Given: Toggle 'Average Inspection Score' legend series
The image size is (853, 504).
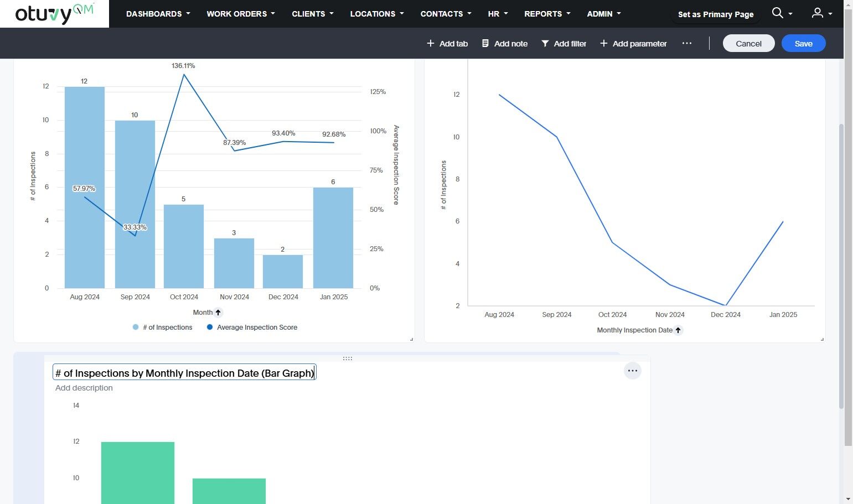Looking at the screenshot, I should click(252, 328).
